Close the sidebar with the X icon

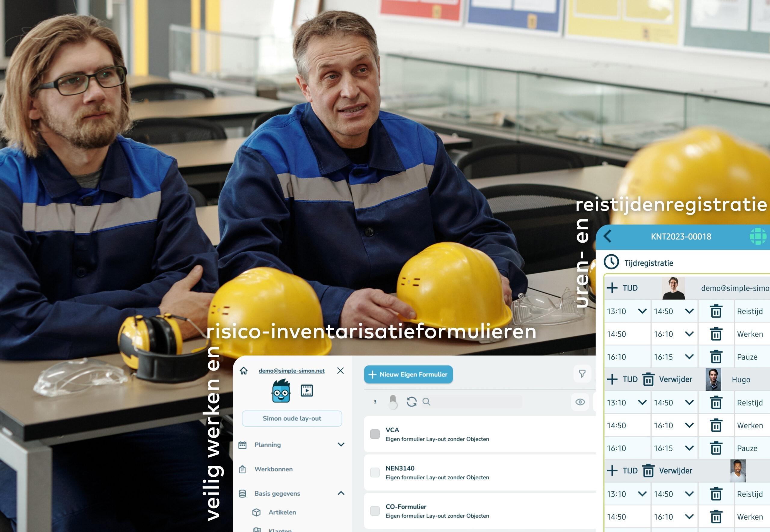pos(340,371)
